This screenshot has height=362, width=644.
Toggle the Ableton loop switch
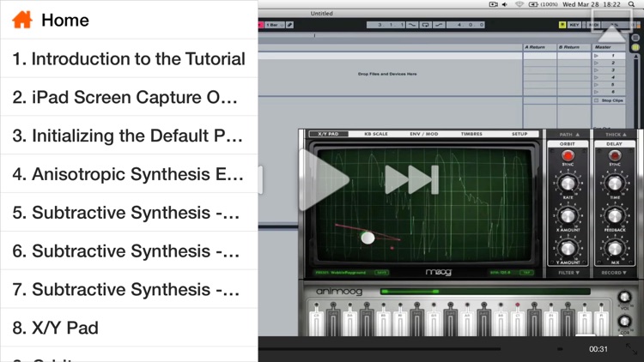[x=426, y=25]
